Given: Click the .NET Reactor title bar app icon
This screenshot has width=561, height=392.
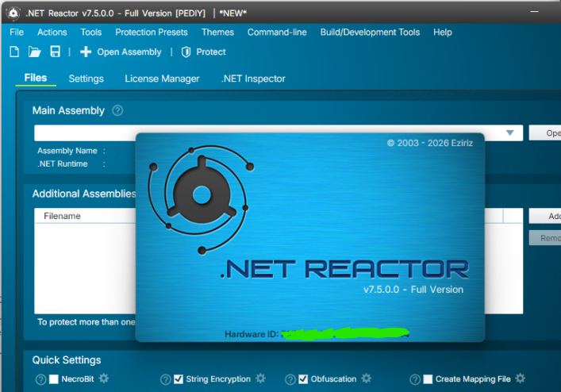Looking at the screenshot, I should (13, 13).
